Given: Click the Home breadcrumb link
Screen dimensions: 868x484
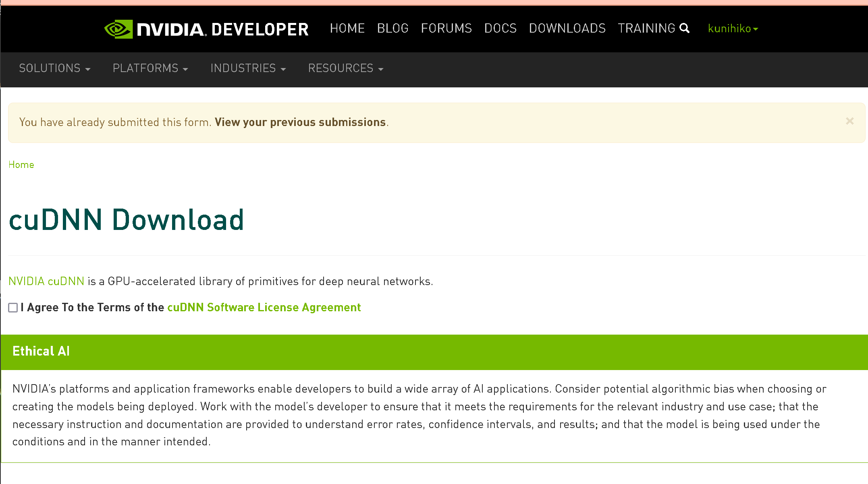Looking at the screenshot, I should (21, 165).
